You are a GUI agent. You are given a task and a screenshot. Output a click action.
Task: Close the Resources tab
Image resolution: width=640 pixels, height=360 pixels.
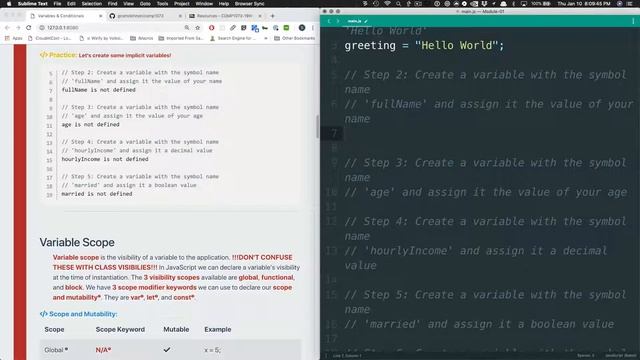point(260,16)
